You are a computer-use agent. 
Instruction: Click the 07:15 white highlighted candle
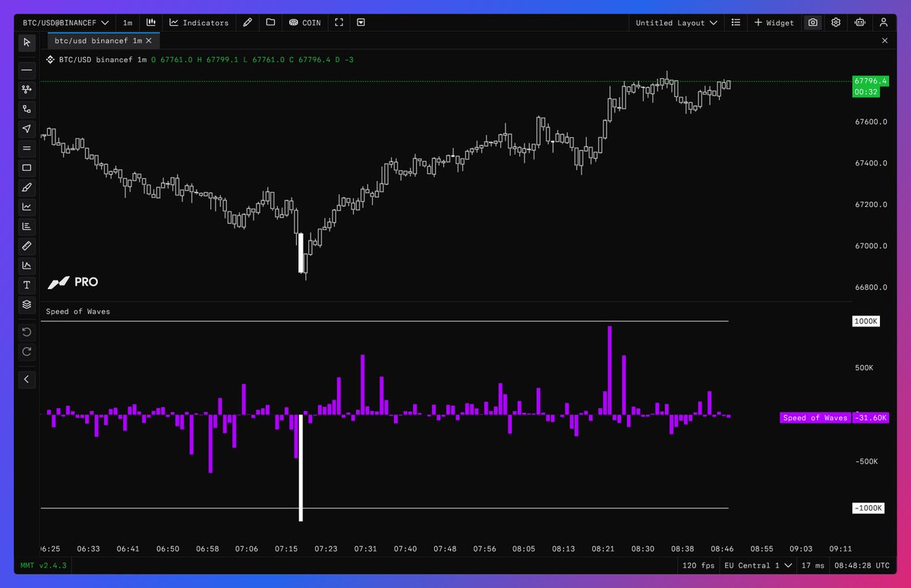(x=301, y=253)
